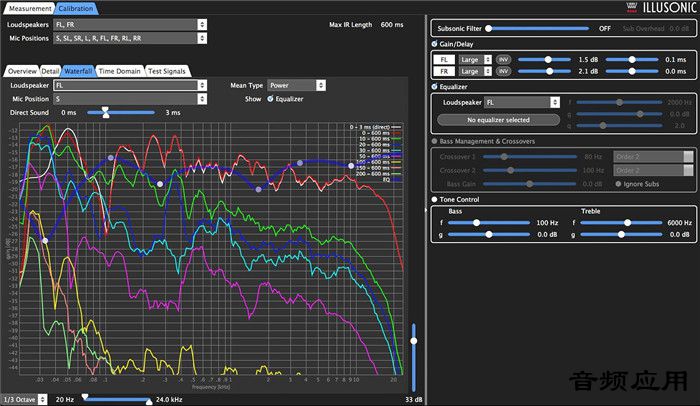Open the Crossover 1 Order 2 dropdown
700x406 pixels.
coord(653,157)
